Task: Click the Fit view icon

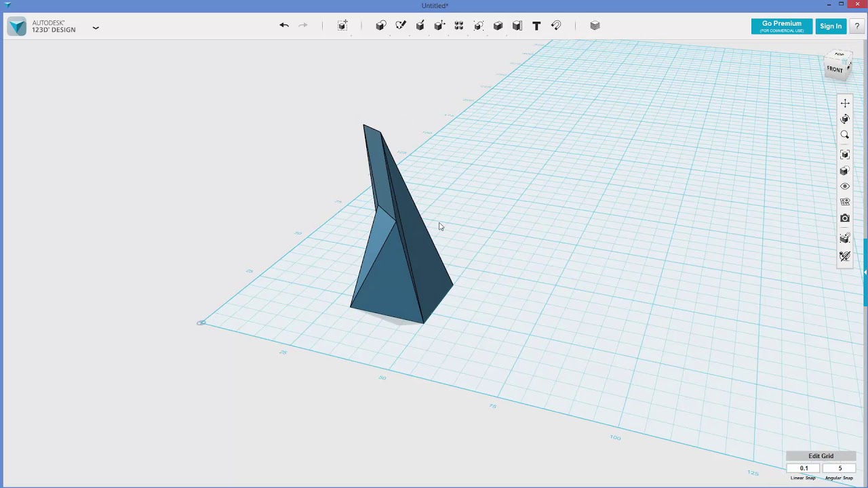Action: click(845, 155)
